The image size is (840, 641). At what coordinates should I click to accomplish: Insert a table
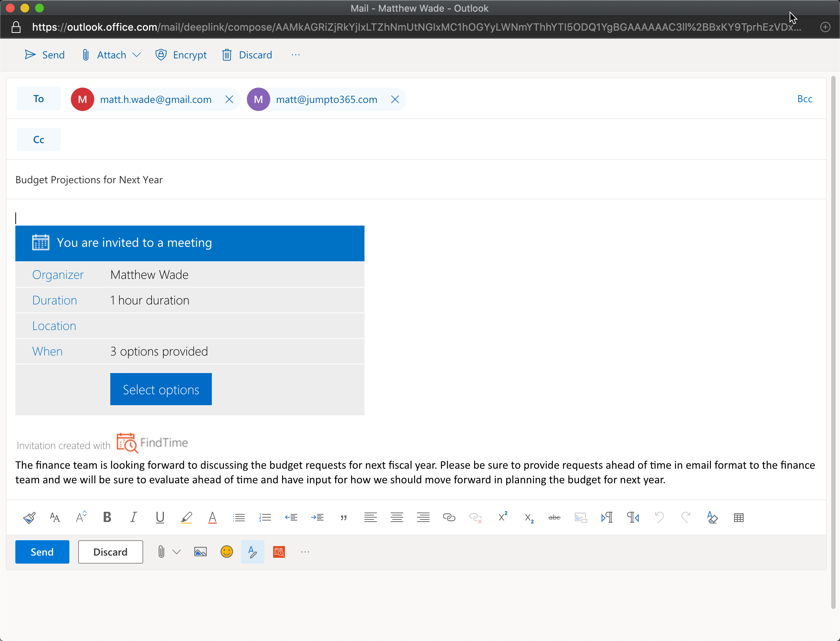(x=738, y=517)
